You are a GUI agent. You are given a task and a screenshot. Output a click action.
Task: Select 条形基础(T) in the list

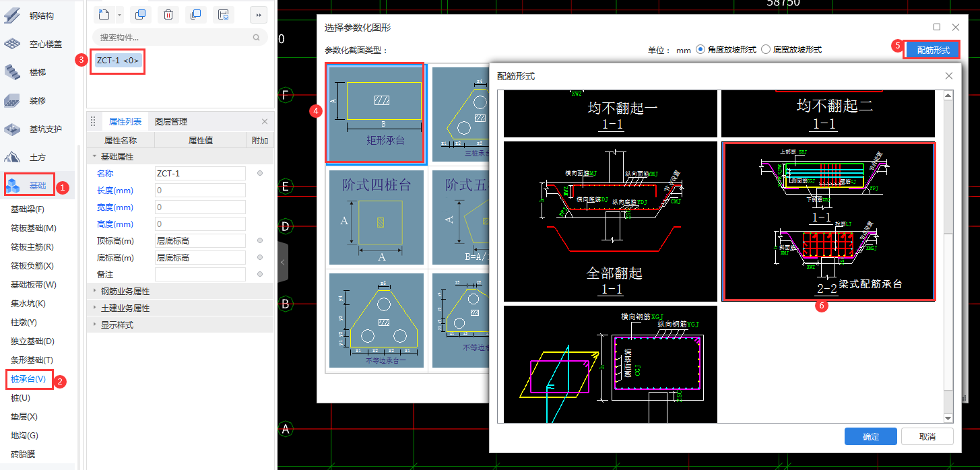pos(32,360)
